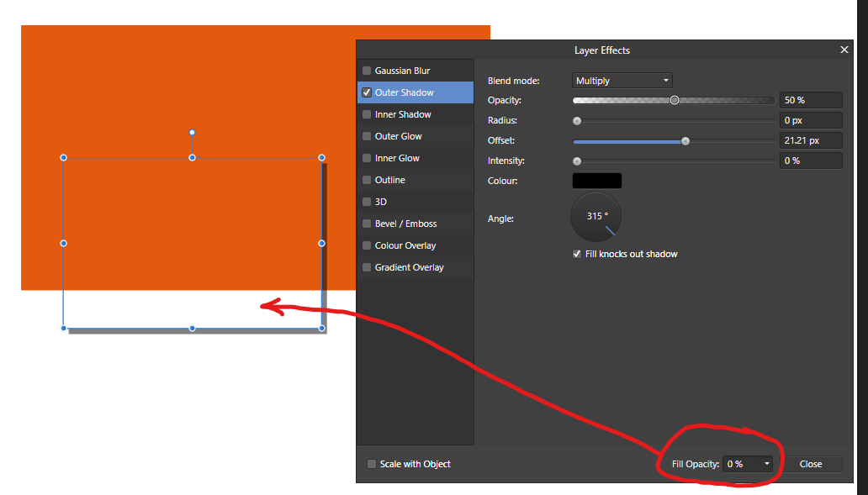Enable the Colour Overlay checkbox
This screenshot has height=495, width=868.
366,245
